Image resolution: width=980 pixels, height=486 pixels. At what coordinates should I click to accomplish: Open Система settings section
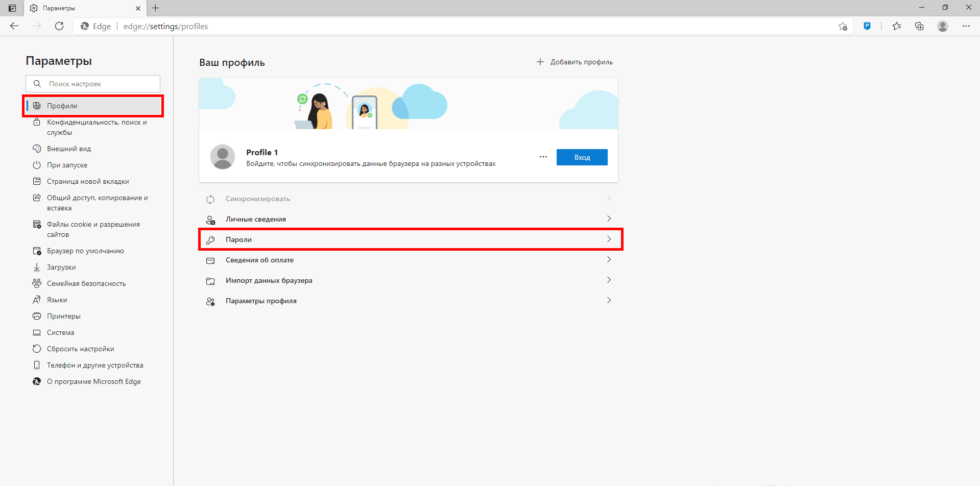tap(60, 332)
